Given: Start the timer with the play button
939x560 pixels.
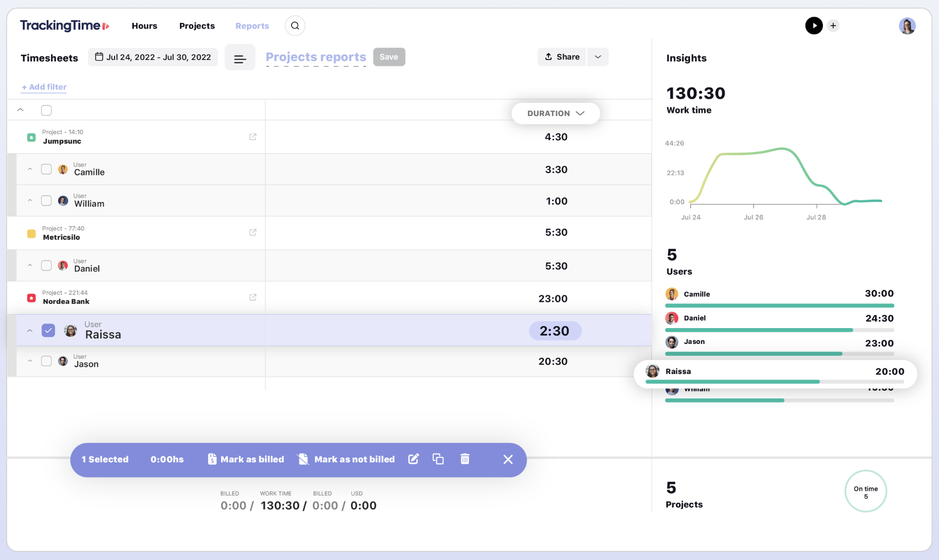Looking at the screenshot, I should point(814,26).
